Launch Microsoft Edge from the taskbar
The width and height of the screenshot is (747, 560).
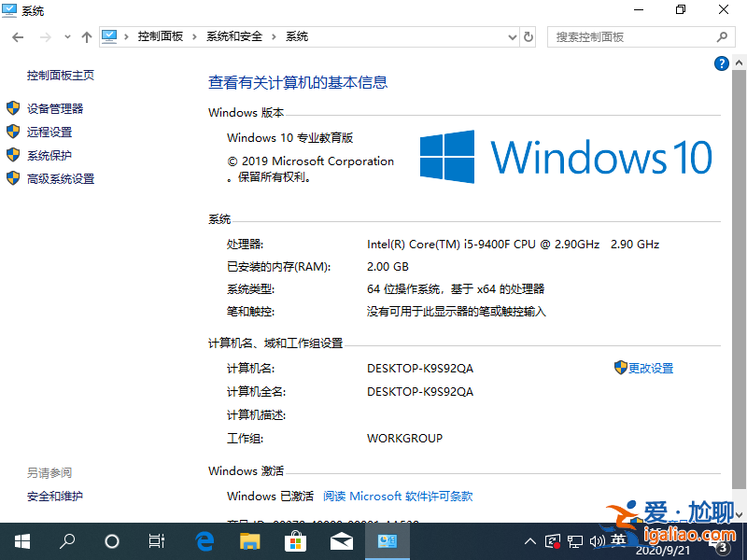tap(204, 540)
